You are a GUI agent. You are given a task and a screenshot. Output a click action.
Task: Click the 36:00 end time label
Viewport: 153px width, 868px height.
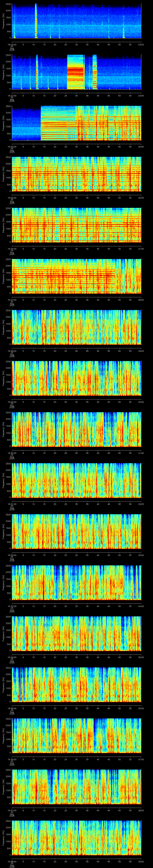tap(141, 708)
